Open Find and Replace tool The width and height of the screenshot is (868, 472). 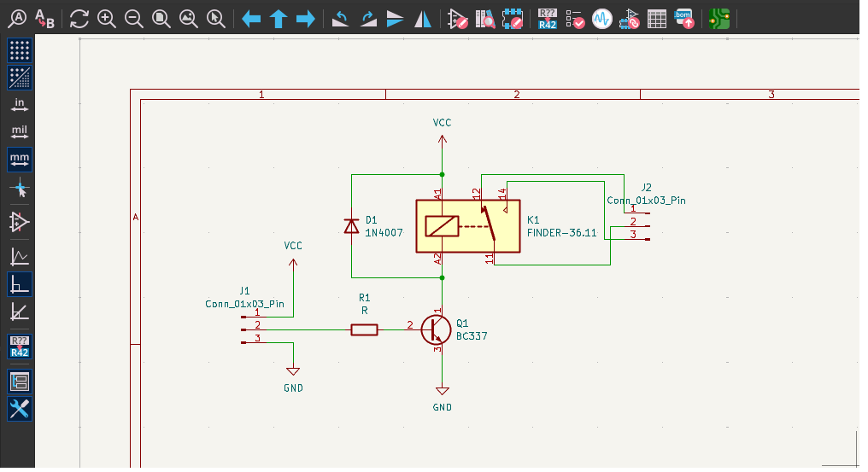[x=44, y=19]
